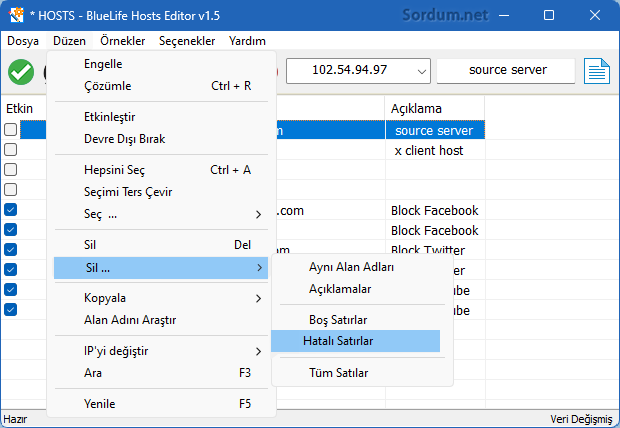Click the source server comment input field

point(506,71)
